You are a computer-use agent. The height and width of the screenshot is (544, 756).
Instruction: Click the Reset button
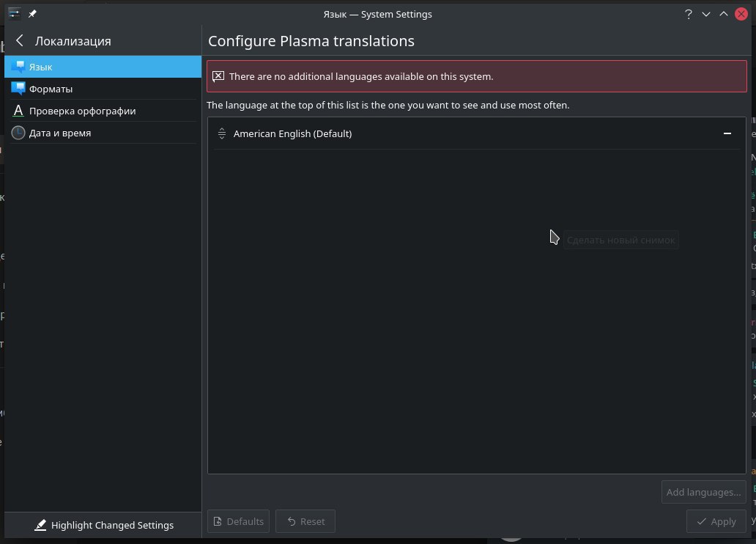[x=305, y=521]
